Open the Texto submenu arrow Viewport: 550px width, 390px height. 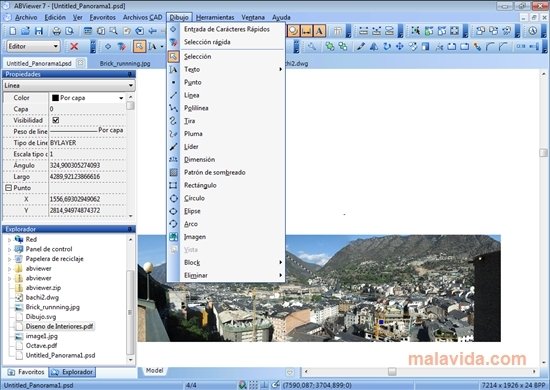pyautogui.click(x=280, y=69)
